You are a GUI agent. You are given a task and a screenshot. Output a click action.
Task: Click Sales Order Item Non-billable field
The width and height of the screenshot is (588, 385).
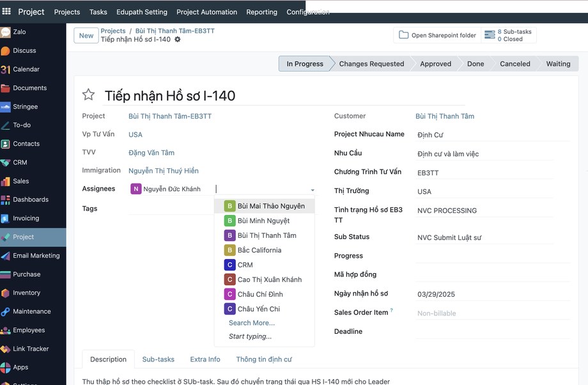click(x=493, y=313)
